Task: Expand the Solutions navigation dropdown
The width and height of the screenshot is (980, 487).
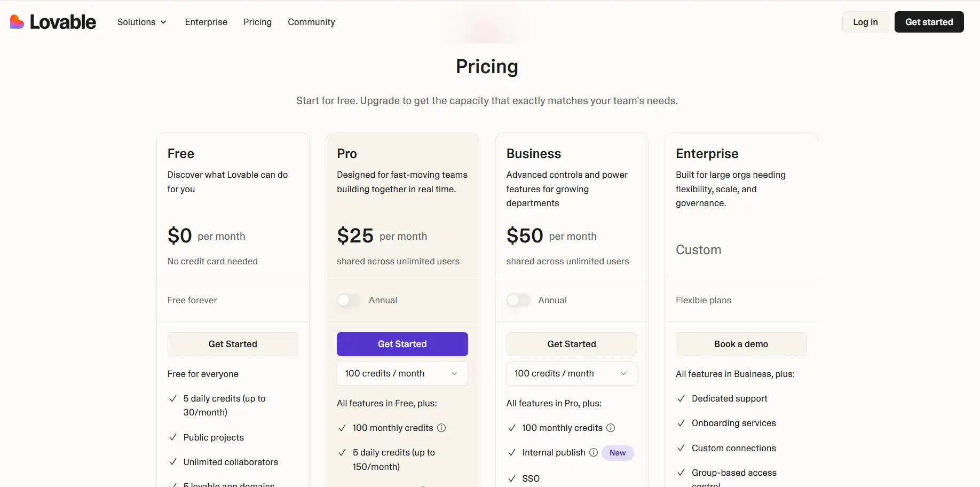Action: point(141,22)
